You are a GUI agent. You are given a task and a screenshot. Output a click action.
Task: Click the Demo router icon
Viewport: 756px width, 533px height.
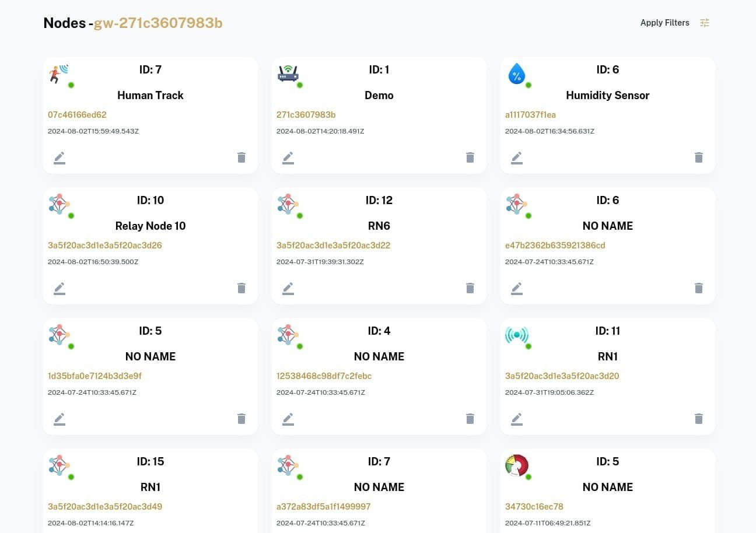coord(288,73)
